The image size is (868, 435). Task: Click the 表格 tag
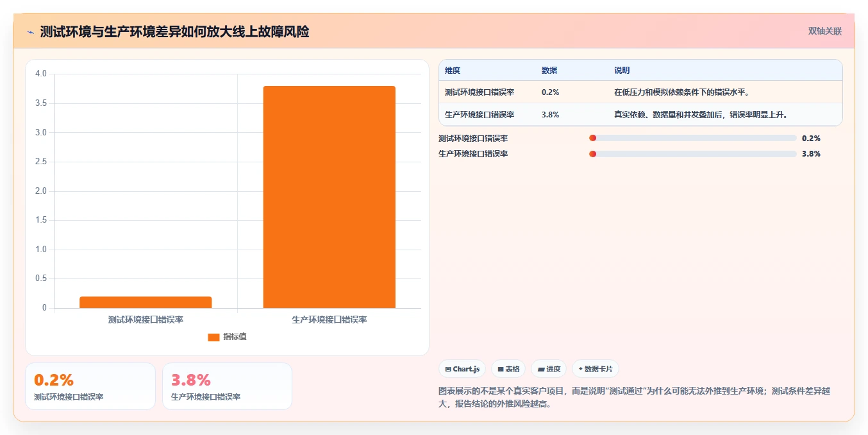click(x=508, y=369)
